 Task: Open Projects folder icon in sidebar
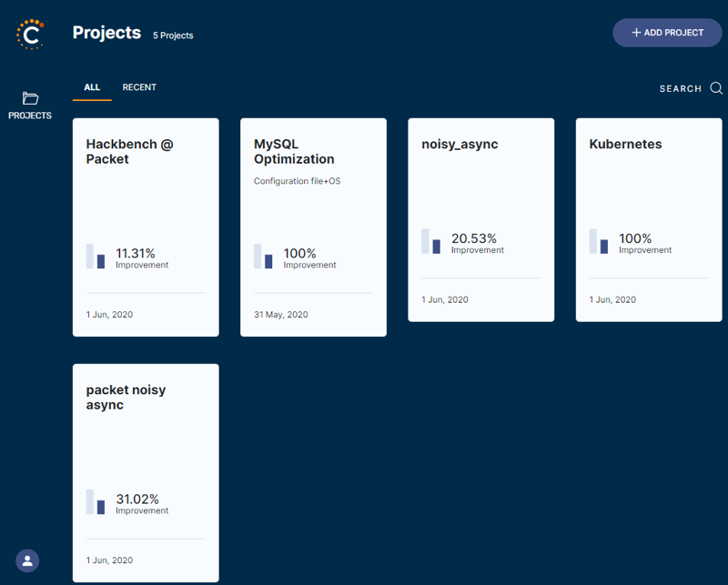[30, 98]
